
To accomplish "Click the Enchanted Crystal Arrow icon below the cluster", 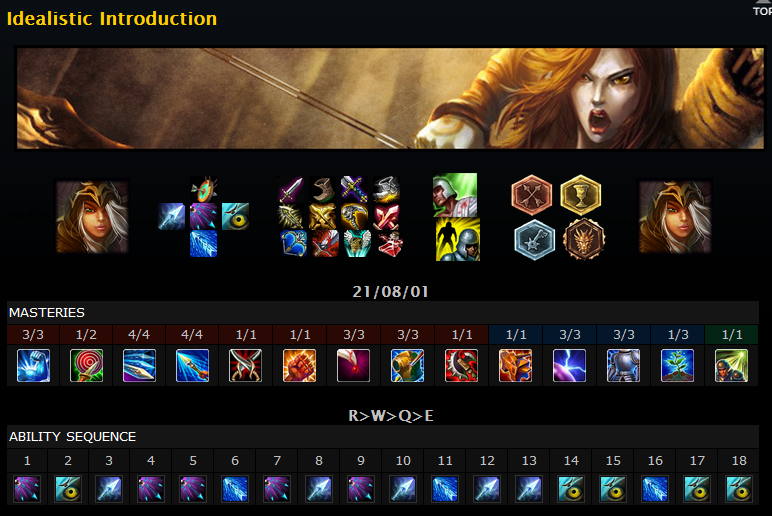I will [203, 244].
